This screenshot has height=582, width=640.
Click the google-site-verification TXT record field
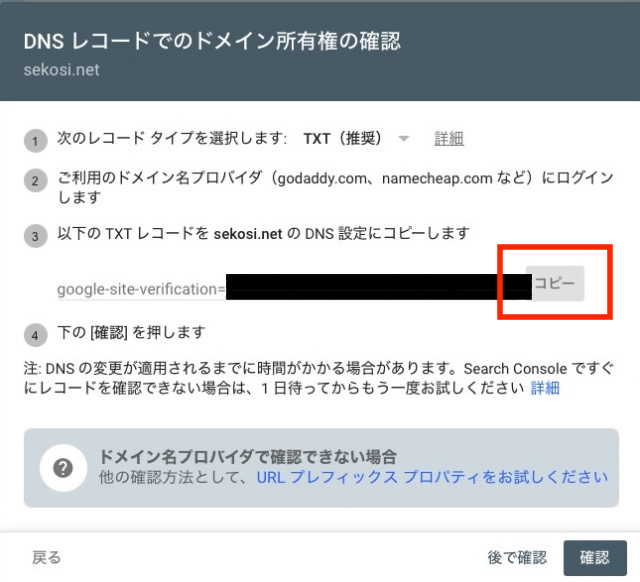point(290,289)
